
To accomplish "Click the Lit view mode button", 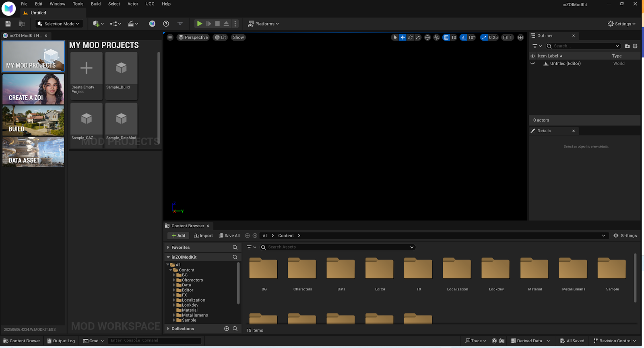I will coord(220,37).
